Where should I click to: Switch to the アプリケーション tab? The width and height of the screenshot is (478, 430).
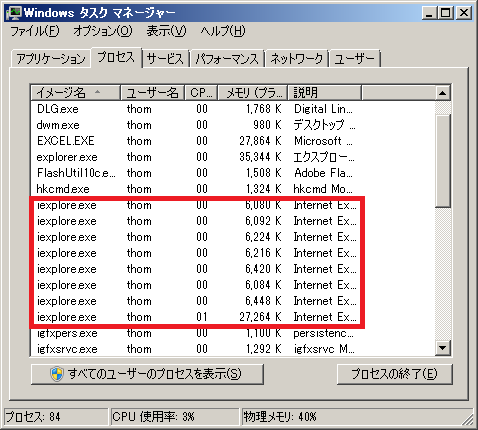(x=51, y=59)
